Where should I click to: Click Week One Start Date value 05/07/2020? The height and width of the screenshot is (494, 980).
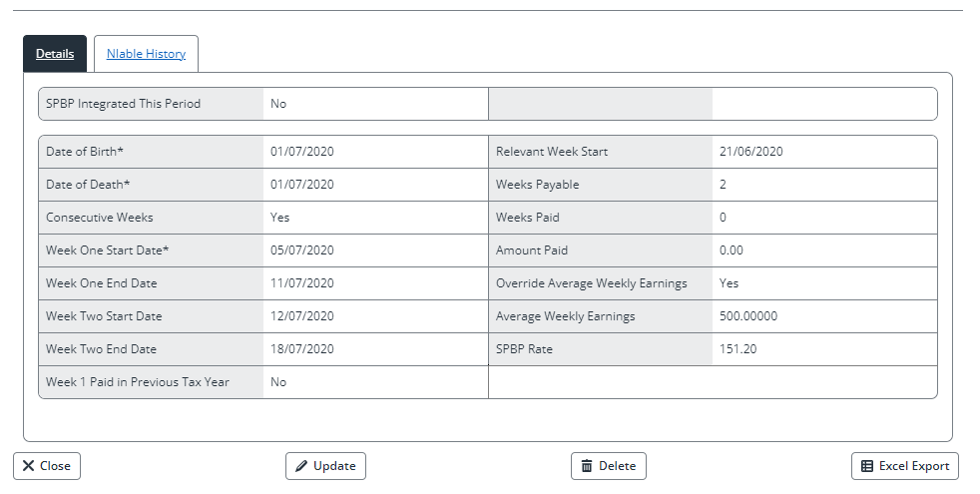302,250
